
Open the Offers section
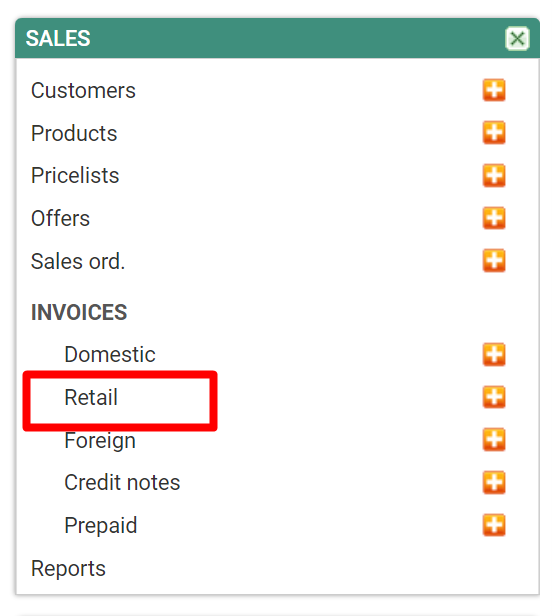pos(61,218)
